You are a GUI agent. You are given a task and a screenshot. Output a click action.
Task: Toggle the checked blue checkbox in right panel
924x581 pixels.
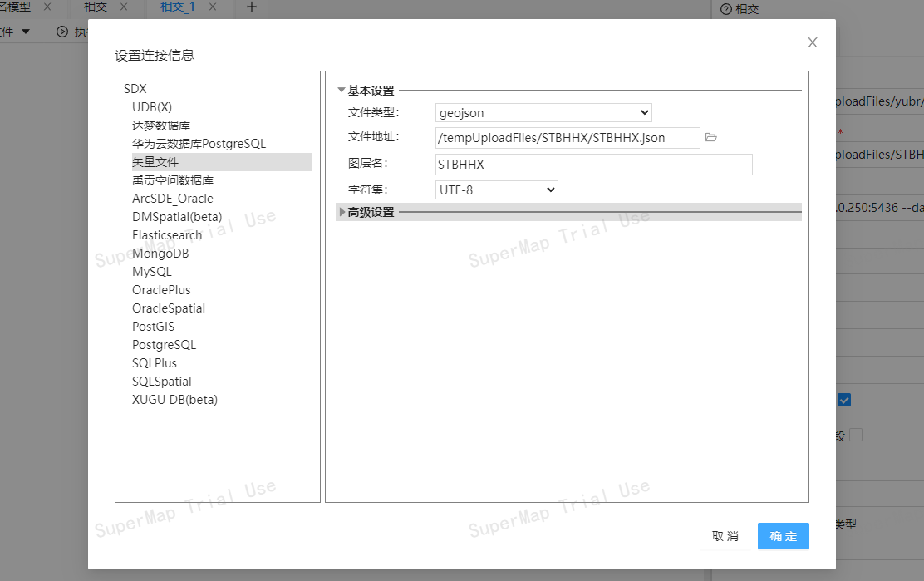tap(844, 400)
